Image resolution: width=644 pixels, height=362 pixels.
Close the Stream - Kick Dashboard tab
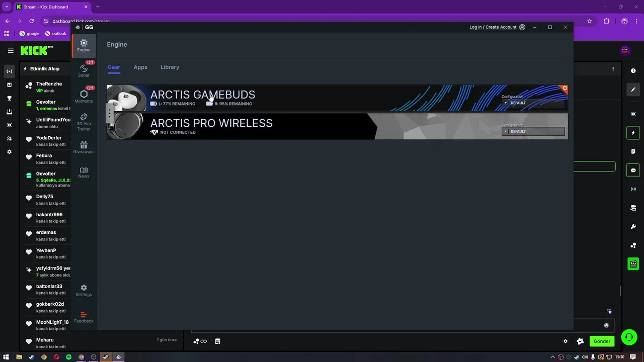(86, 7)
